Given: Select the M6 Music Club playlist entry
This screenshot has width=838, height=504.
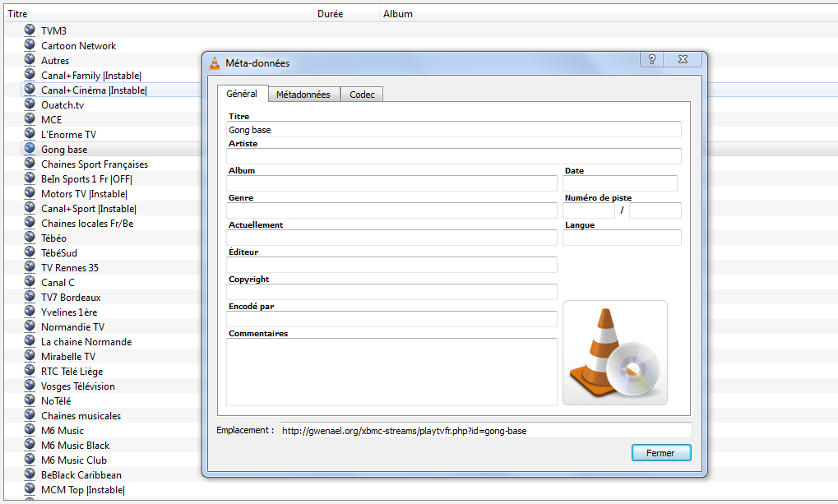Looking at the screenshot, I should (74, 460).
